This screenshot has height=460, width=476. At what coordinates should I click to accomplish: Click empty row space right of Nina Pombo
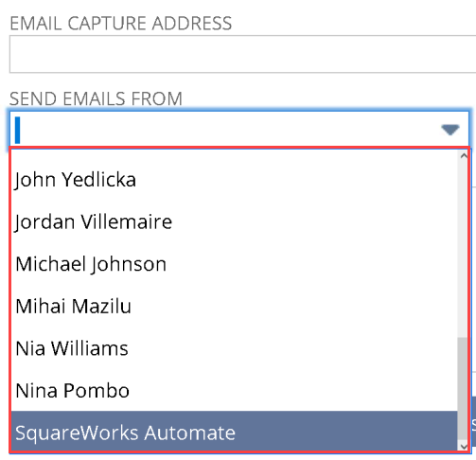[x=293, y=391]
